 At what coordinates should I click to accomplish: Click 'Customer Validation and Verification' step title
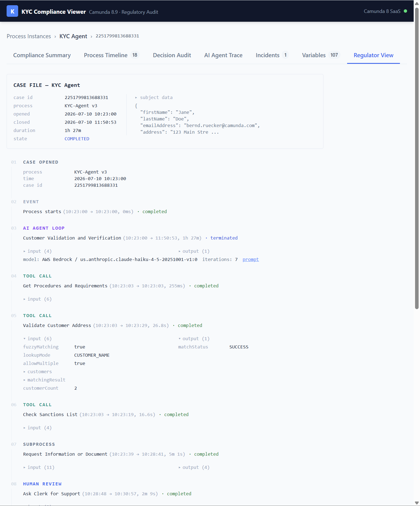click(x=72, y=238)
